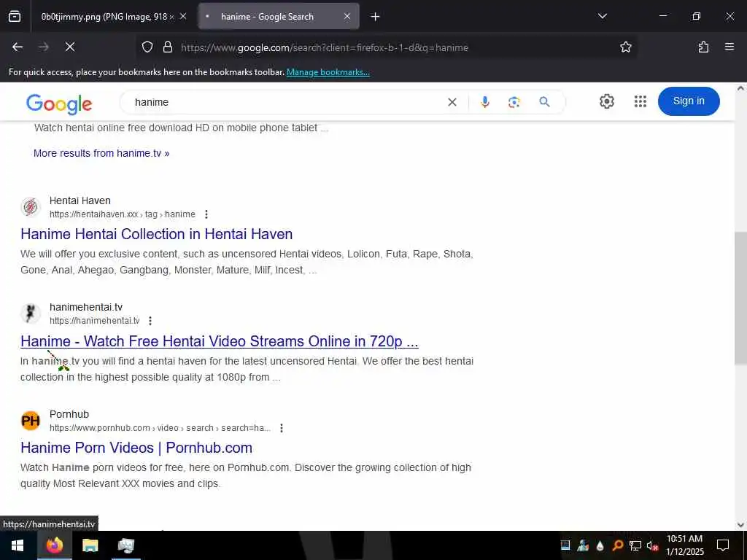Bookmark this page with the star
This screenshot has width=747, height=560.
click(x=625, y=47)
